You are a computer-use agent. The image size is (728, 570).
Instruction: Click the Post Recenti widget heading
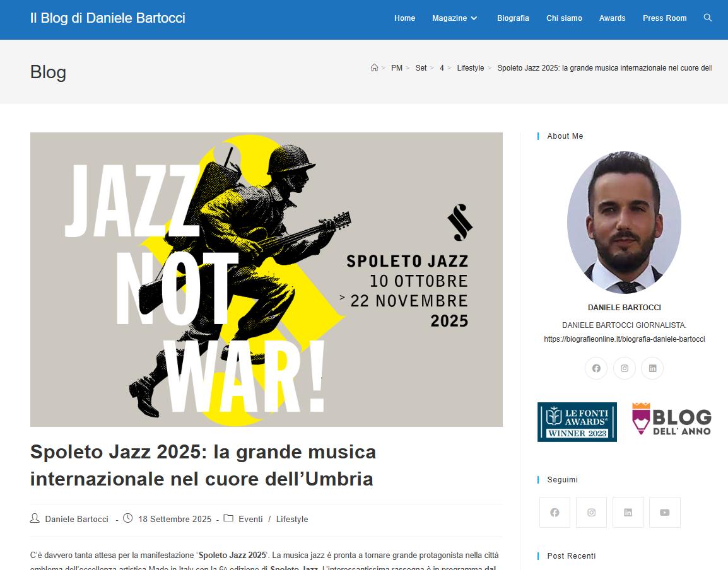(x=571, y=555)
